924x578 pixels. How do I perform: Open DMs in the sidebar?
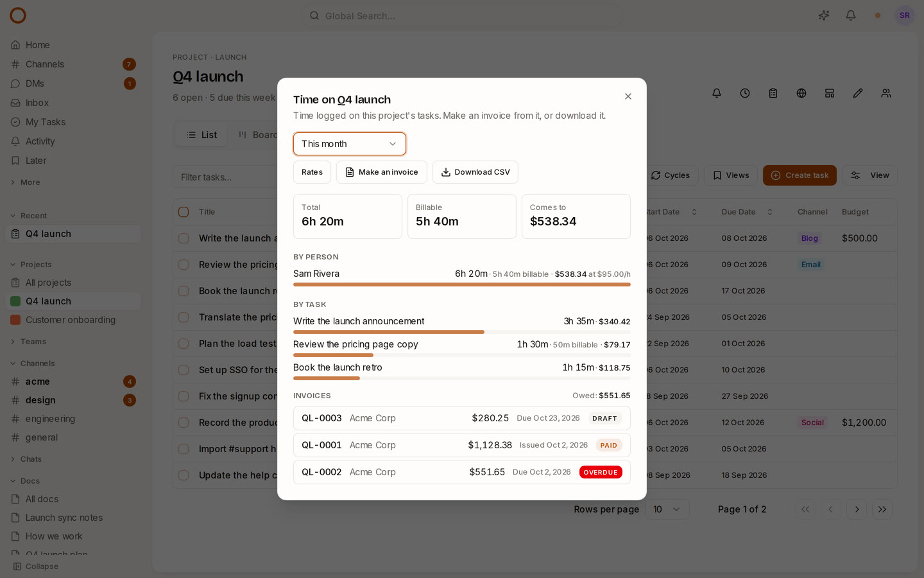73,83
